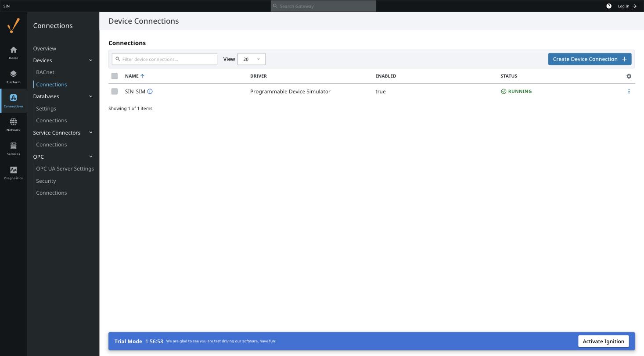Click the Ignition logo icon

(x=14, y=25)
